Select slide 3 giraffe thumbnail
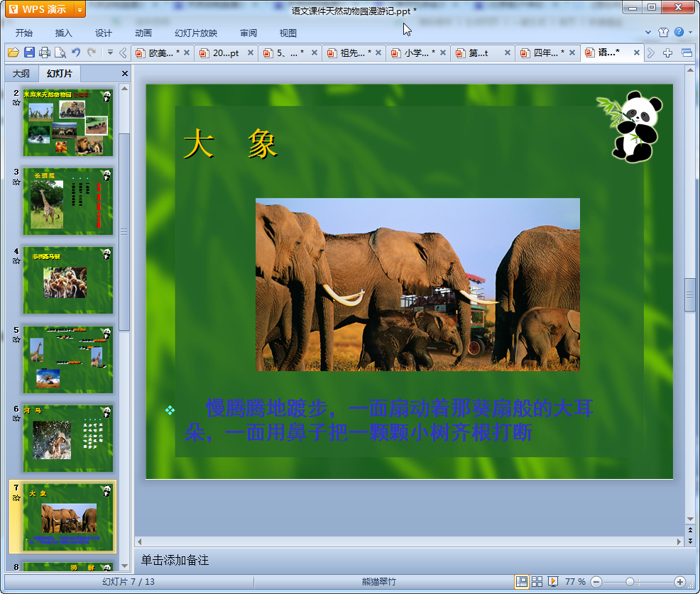This screenshot has height=594, width=700. tap(68, 202)
